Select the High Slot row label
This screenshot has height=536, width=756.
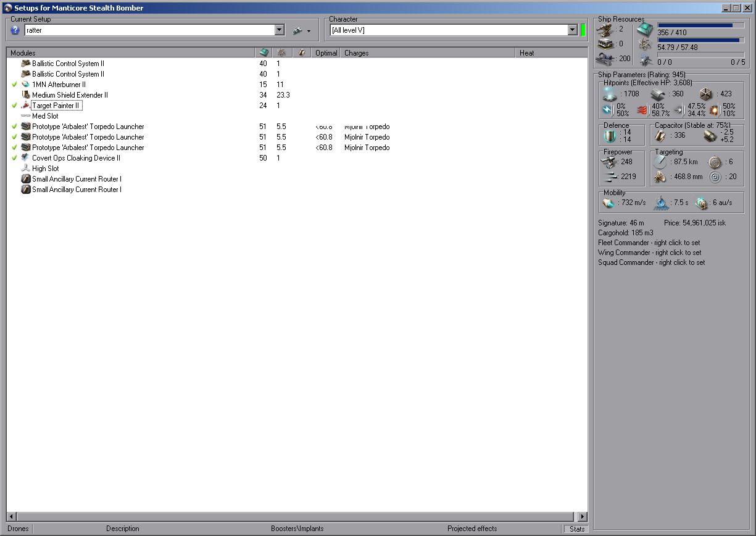coord(46,169)
